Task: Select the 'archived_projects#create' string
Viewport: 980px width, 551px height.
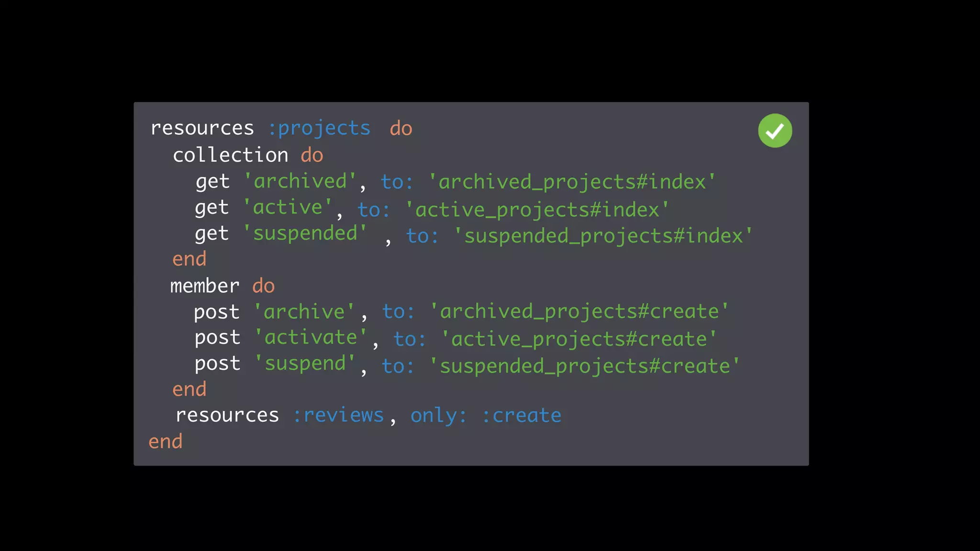Action: pyautogui.click(x=579, y=312)
